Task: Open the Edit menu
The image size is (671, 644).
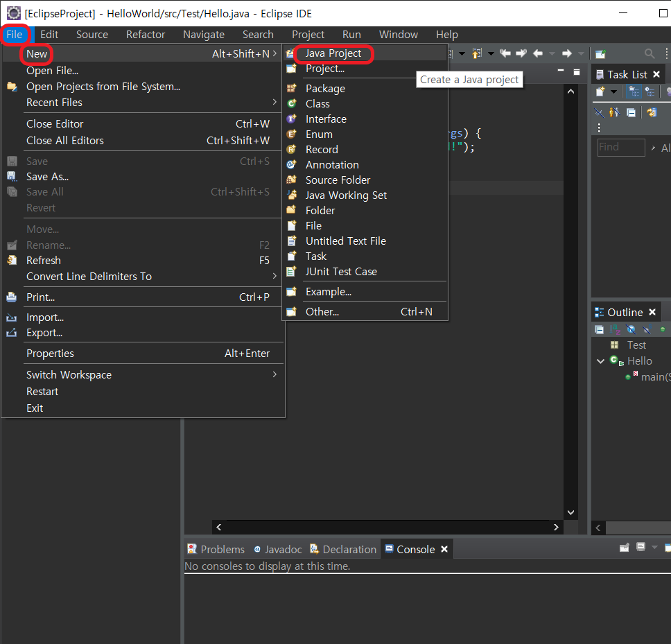Action: click(x=49, y=35)
